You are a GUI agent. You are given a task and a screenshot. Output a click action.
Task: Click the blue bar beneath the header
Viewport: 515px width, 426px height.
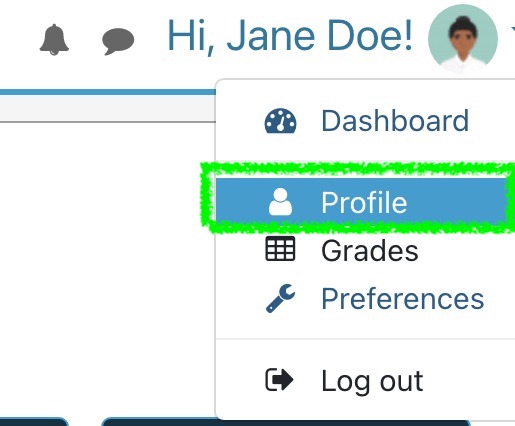click(x=108, y=92)
